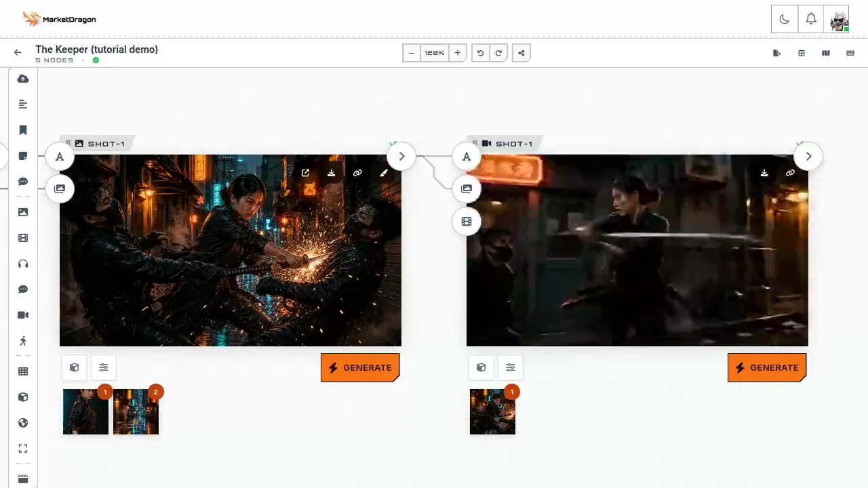The image size is (868, 488).
Task: Toggle dark mode with the moon icon
Action: [x=785, y=19]
